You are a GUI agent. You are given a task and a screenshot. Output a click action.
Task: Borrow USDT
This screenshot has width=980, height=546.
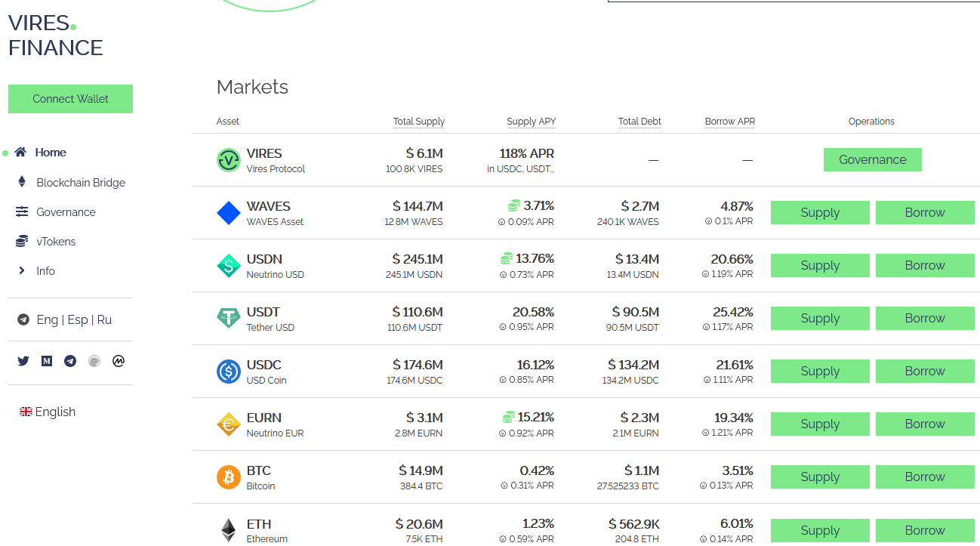(x=925, y=318)
